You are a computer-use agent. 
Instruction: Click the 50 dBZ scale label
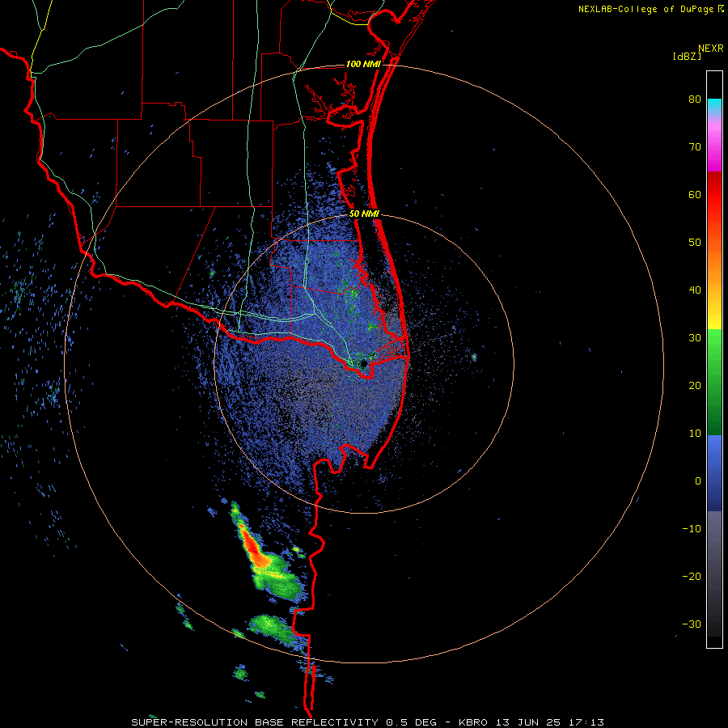pos(695,243)
